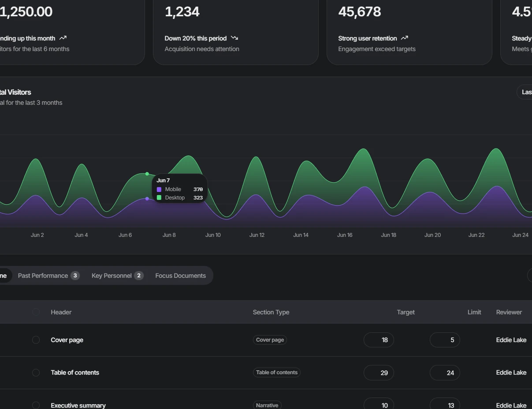Check the Table of contents row selector
The width and height of the screenshot is (532, 409).
pyautogui.click(x=36, y=372)
